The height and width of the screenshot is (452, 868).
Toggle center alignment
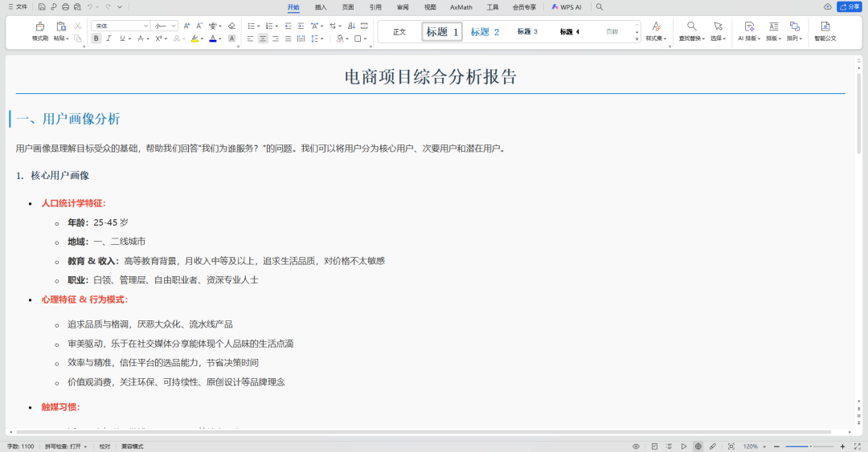(263, 39)
